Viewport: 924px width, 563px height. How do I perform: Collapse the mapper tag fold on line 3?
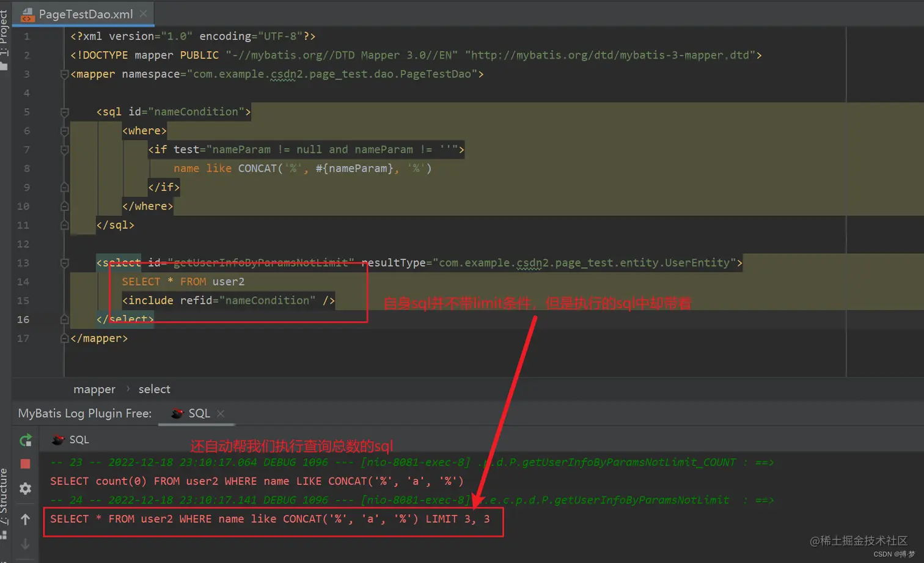[64, 75]
